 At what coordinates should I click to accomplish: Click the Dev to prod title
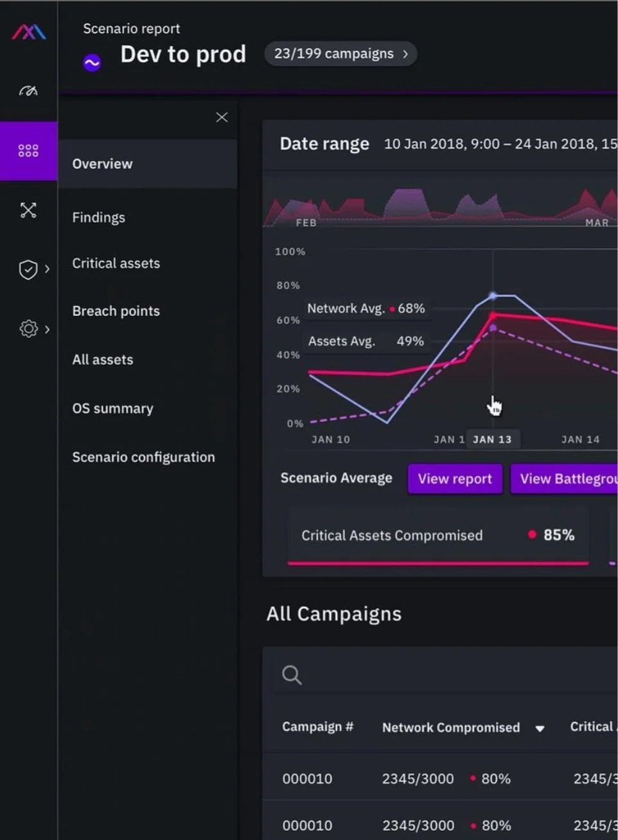[x=183, y=55]
